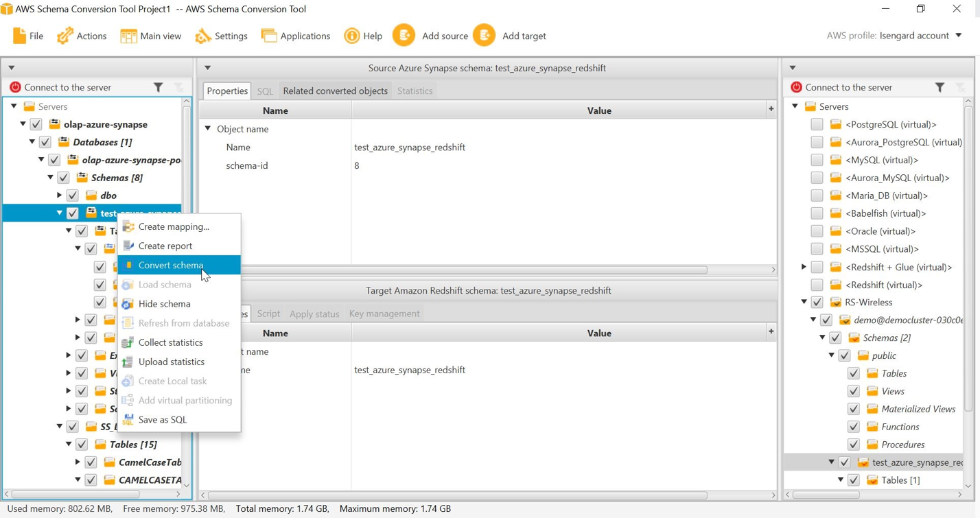Toggle the olap-azure-synapse checkbox
This screenshot has height=518, width=980.
click(x=36, y=124)
